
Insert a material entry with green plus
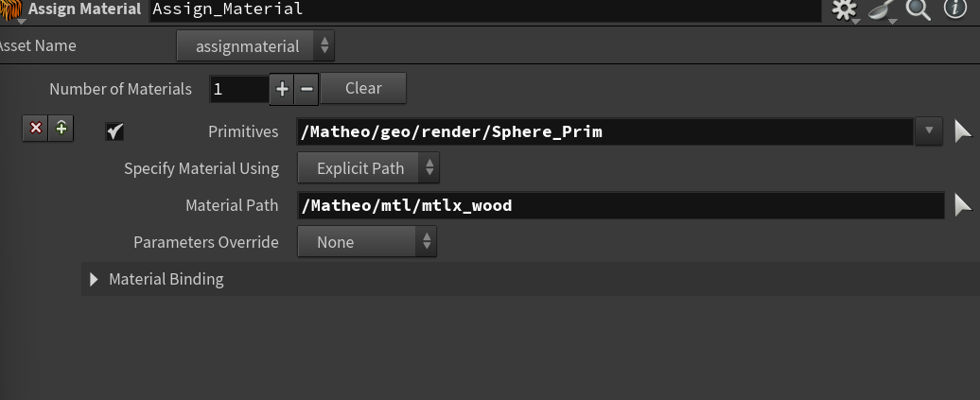coord(61,128)
